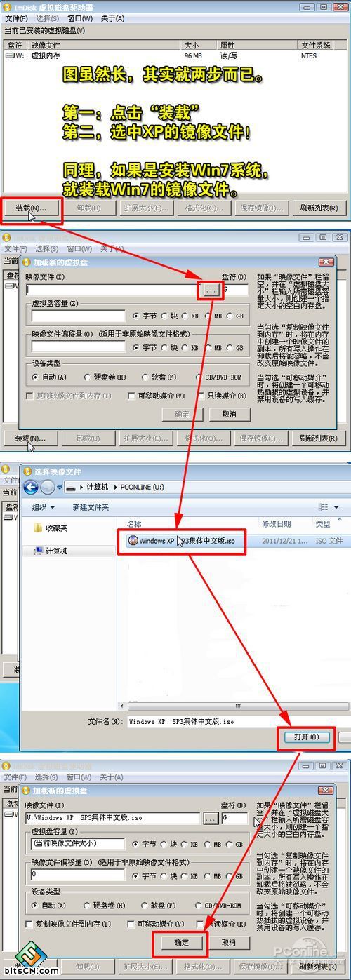Open 窗口(W) menu in top ImDisk window

pyautogui.click(x=79, y=18)
